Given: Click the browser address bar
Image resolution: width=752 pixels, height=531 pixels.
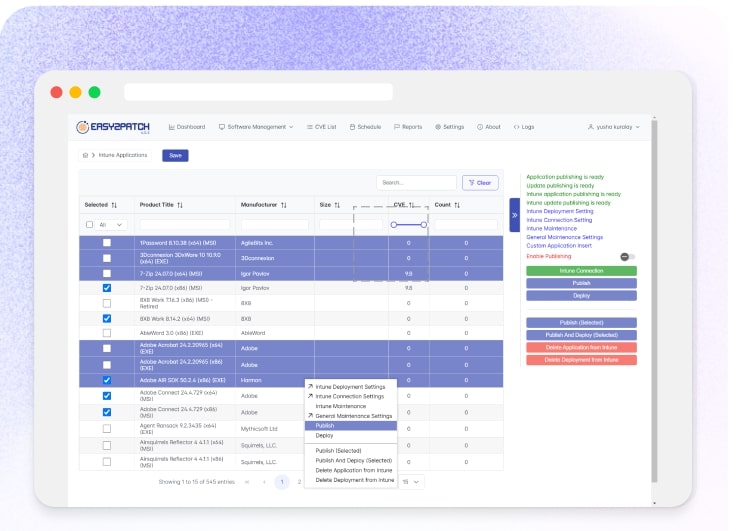Looking at the screenshot, I should point(258,92).
